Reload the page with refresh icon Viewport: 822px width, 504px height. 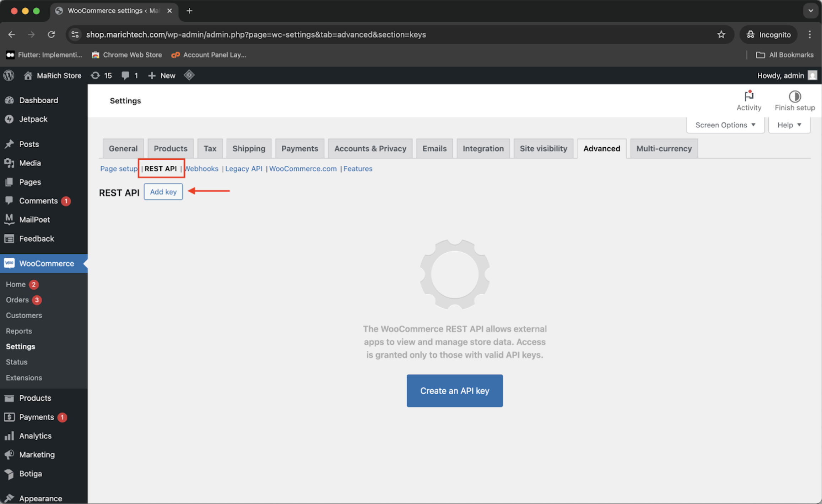[x=52, y=34]
